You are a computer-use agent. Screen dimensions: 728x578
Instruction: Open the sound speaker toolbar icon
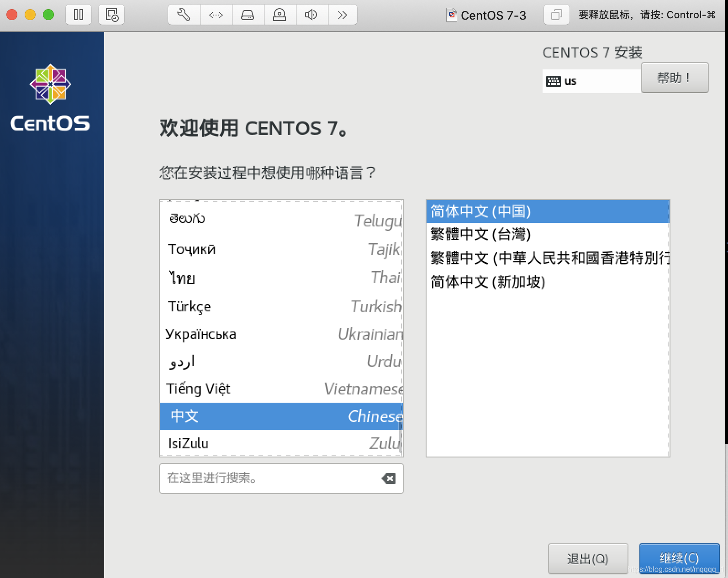(311, 15)
